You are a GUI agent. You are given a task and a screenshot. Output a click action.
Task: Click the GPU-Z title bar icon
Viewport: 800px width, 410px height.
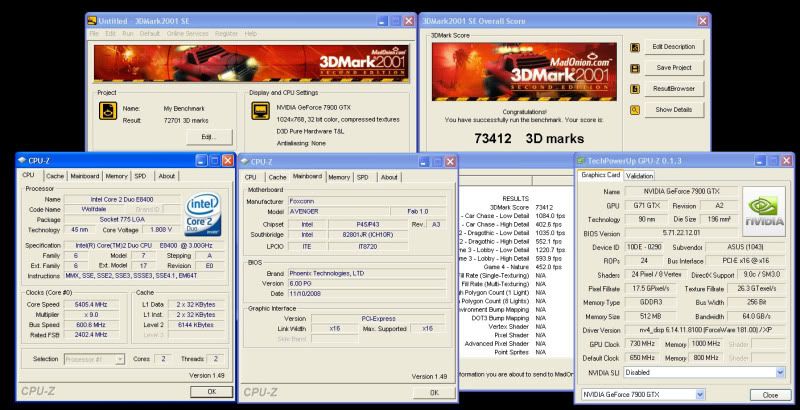tap(581, 161)
